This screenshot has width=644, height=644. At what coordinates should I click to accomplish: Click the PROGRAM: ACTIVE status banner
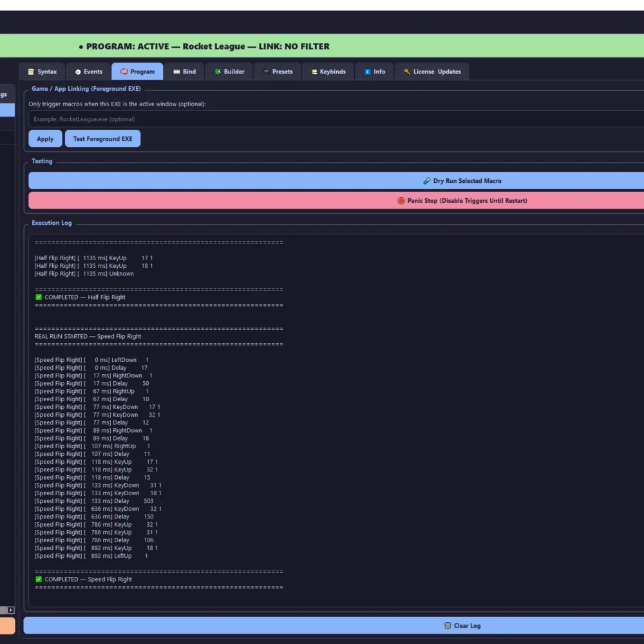click(322, 46)
